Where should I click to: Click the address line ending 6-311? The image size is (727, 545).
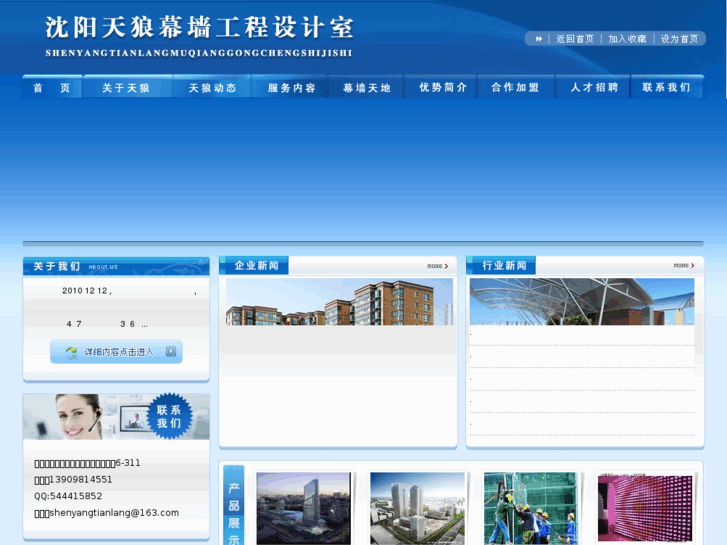click(87, 463)
